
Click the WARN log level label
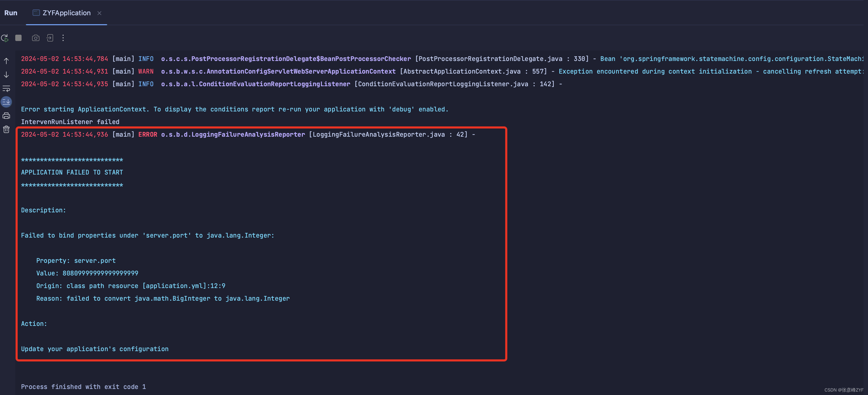[146, 71]
